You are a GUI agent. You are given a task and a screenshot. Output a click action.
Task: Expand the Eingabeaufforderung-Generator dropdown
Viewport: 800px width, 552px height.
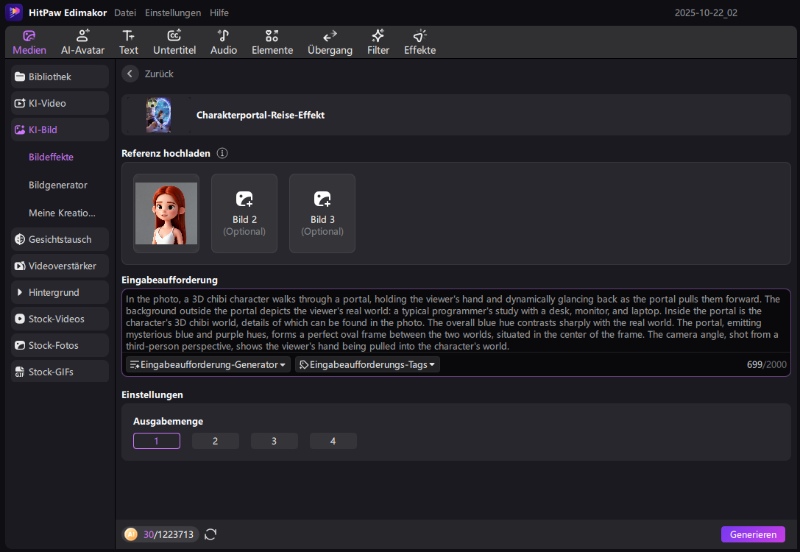208,365
